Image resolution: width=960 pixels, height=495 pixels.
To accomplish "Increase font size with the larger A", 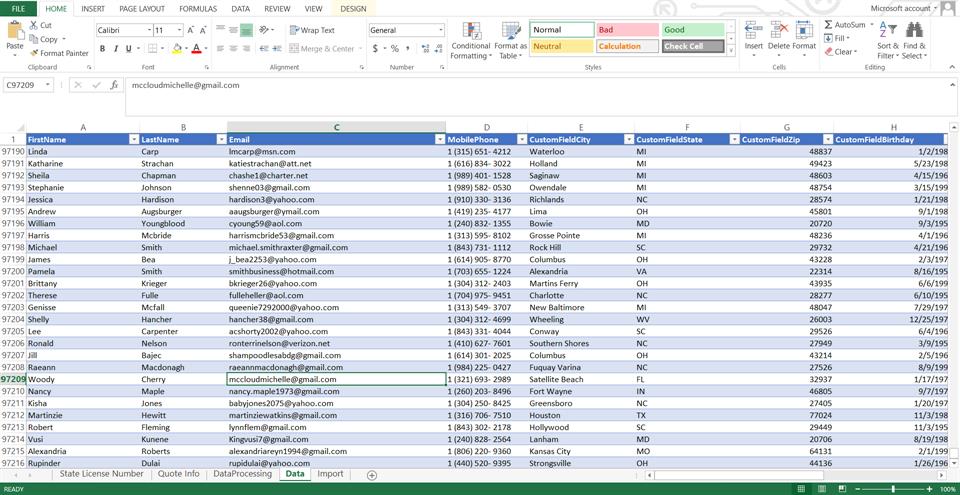I will click(190, 30).
